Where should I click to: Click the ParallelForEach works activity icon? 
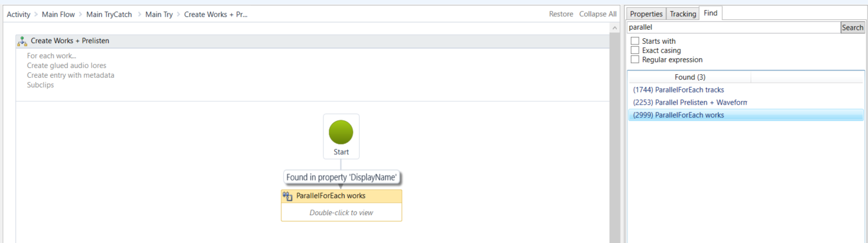pyautogui.click(x=288, y=196)
